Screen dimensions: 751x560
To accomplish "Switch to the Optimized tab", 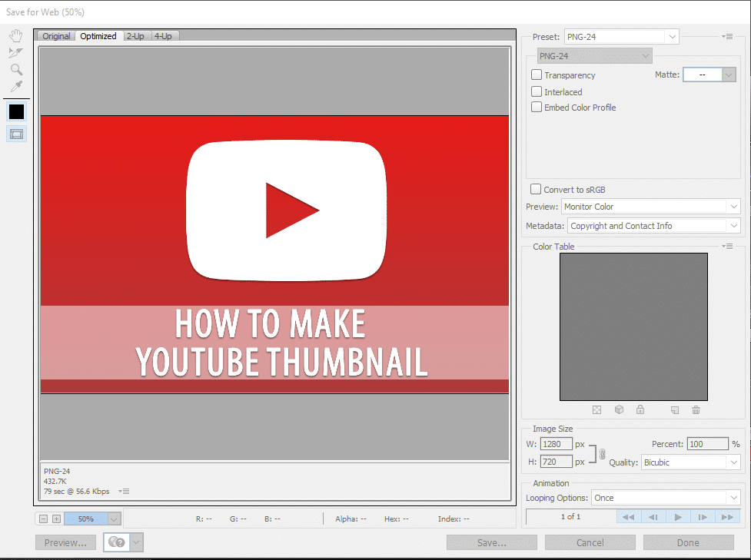I will (98, 36).
